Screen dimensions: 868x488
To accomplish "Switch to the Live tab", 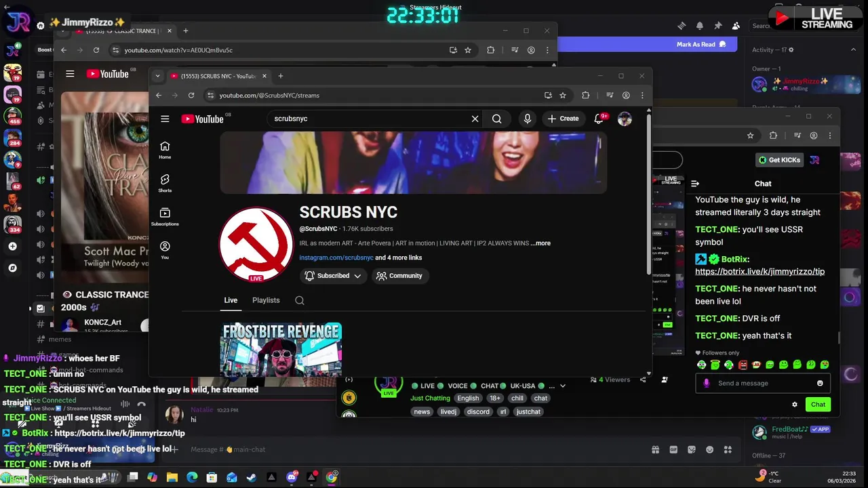I will point(231,300).
